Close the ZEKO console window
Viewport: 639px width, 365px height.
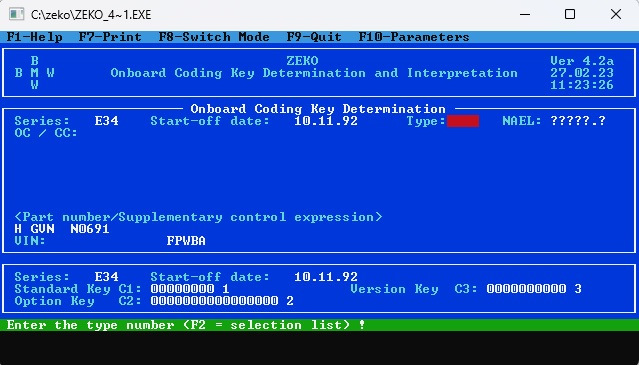pos(616,15)
